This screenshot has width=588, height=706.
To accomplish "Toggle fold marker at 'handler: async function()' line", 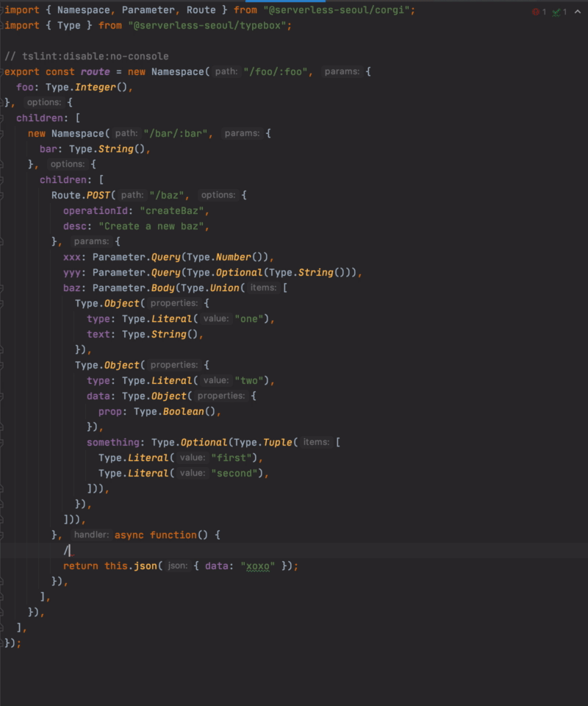I will pyautogui.click(x=1, y=535).
